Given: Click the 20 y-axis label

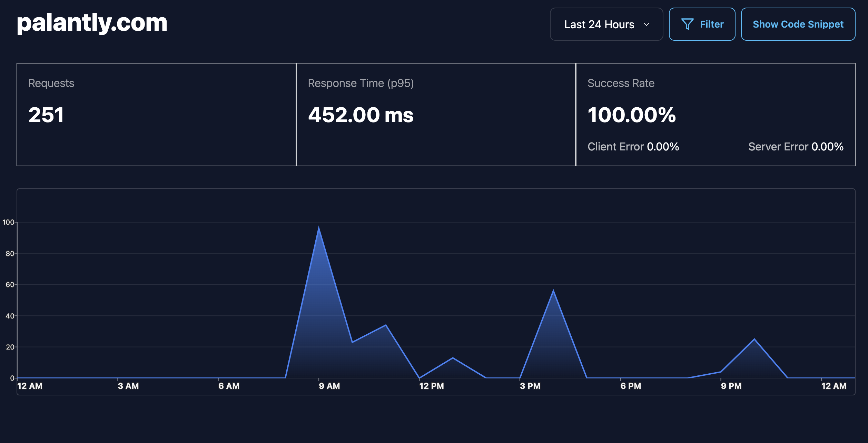Looking at the screenshot, I should tap(10, 347).
